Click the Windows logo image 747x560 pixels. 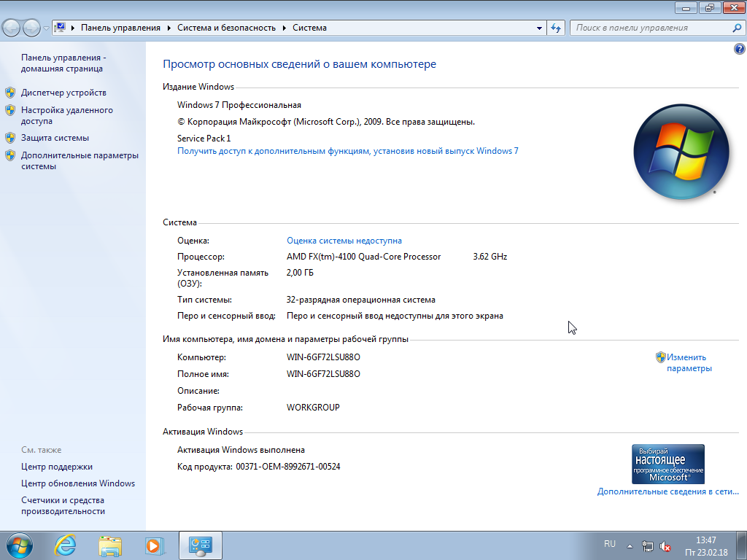[681, 152]
